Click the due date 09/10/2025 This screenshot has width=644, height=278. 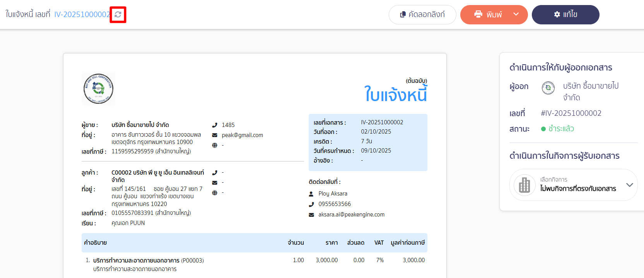(376, 151)
